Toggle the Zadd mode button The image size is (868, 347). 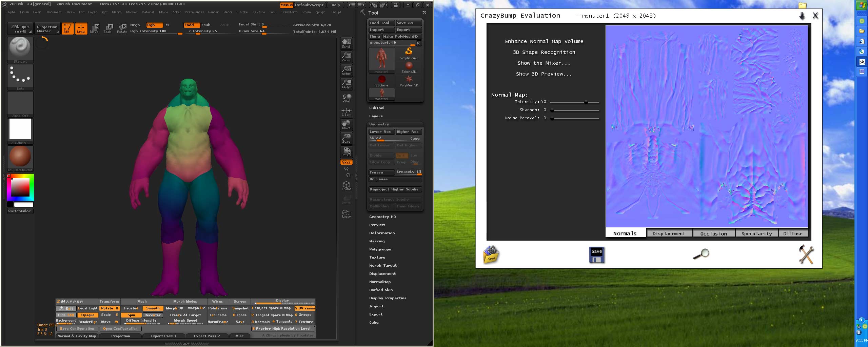[x=192, y=25]
